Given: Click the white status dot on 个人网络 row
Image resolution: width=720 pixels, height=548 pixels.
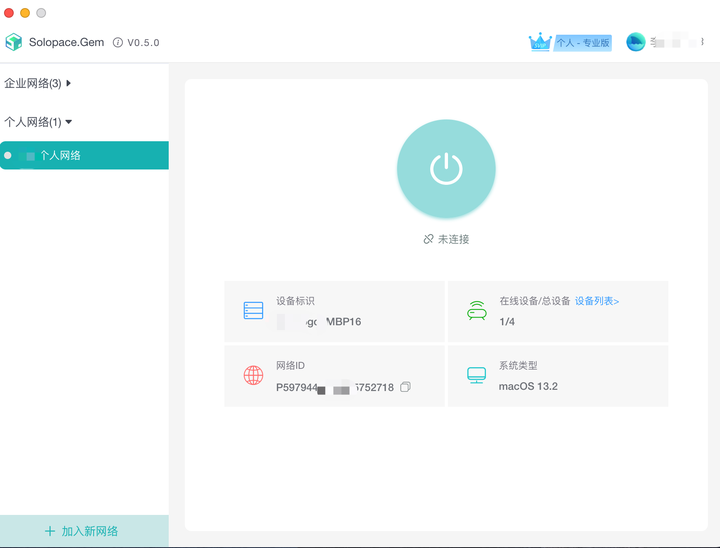Looking at the screenshot, I should [x=8, y=155].
